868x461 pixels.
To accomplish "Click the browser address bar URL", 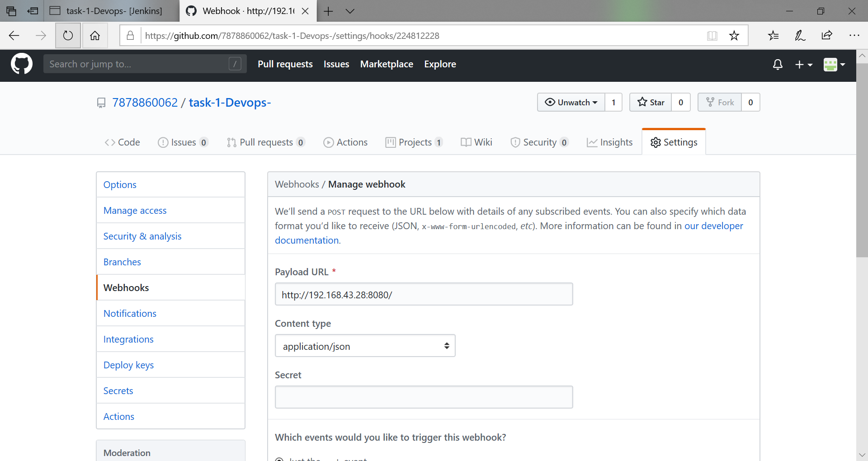I will (292, 36).
